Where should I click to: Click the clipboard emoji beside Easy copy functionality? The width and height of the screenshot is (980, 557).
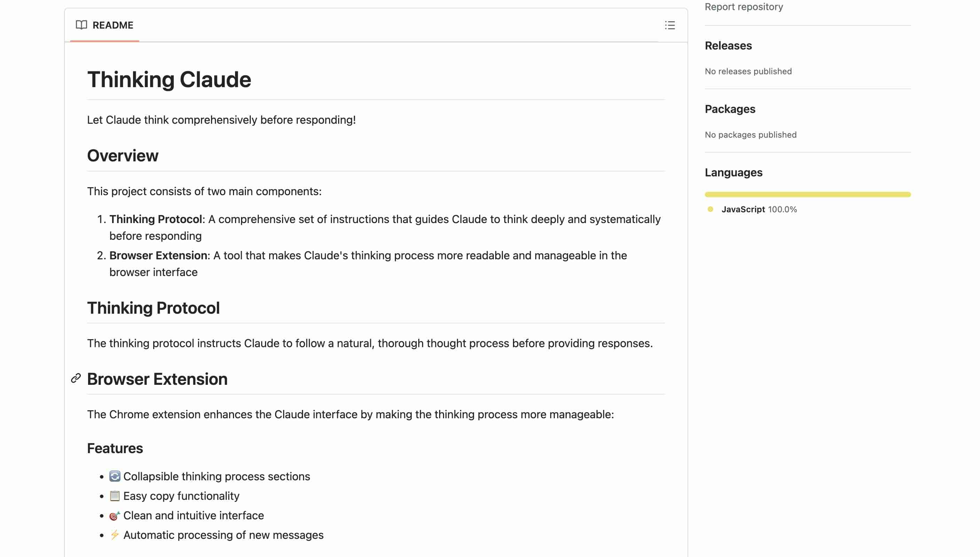click(x=115, y=496)
